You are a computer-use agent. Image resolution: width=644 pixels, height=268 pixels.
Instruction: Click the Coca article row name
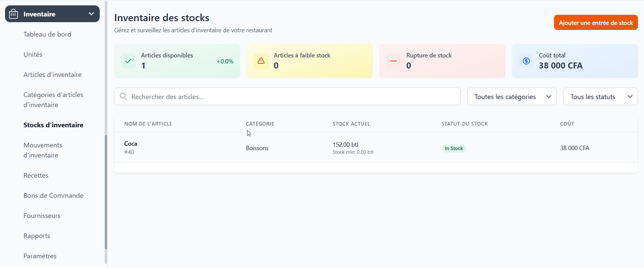pos(131,144)
